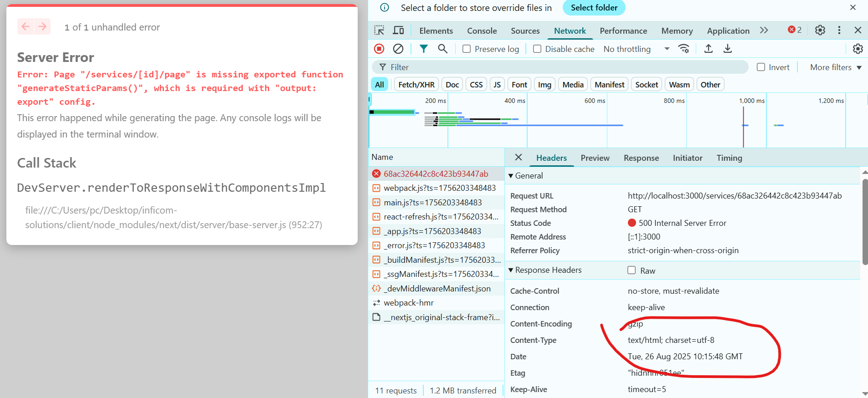Open the network search magnifier
This screenshot has width=868, height=398.
pos(442,49)
